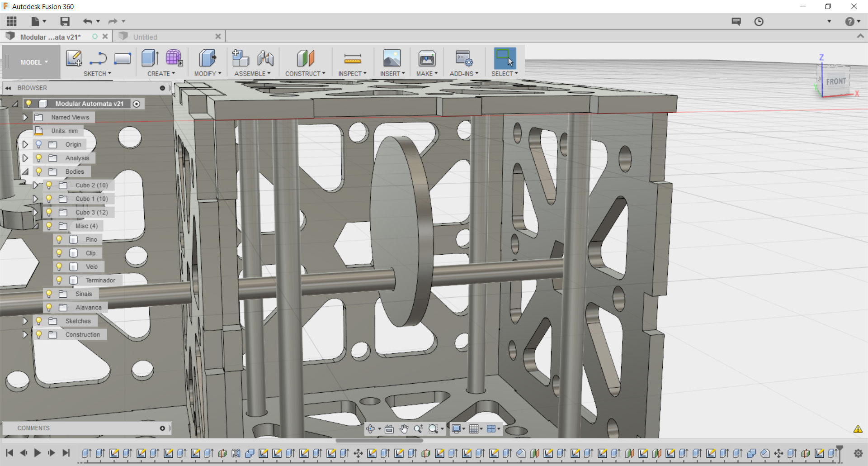Open the Create Form sculpt tool

point(174,58)
